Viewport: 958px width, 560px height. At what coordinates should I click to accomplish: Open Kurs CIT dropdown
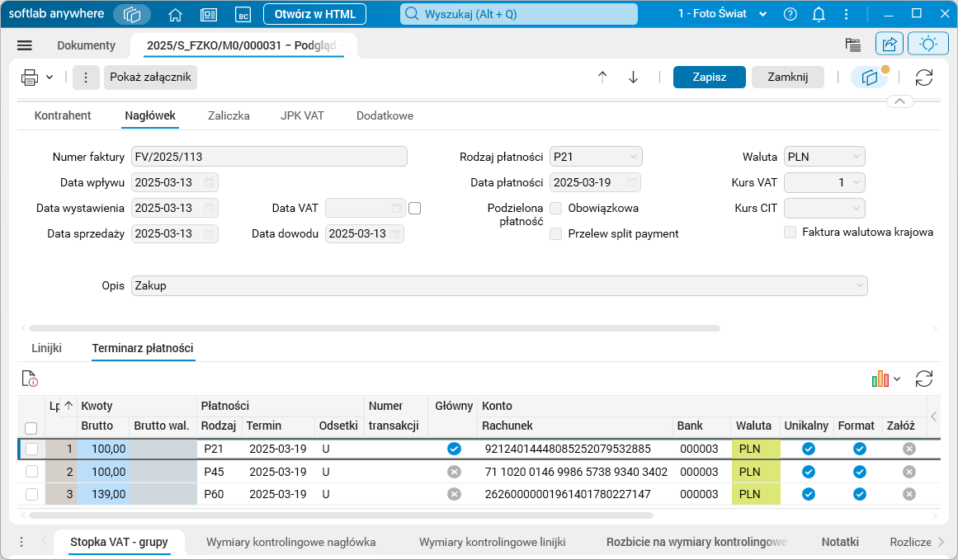click(x=856, y=208)
